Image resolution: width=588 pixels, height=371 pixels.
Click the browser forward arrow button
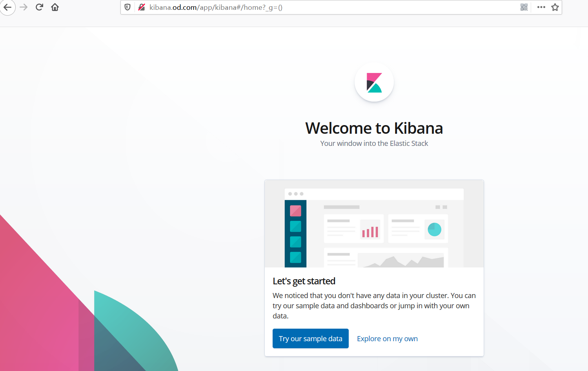[24, 7]
